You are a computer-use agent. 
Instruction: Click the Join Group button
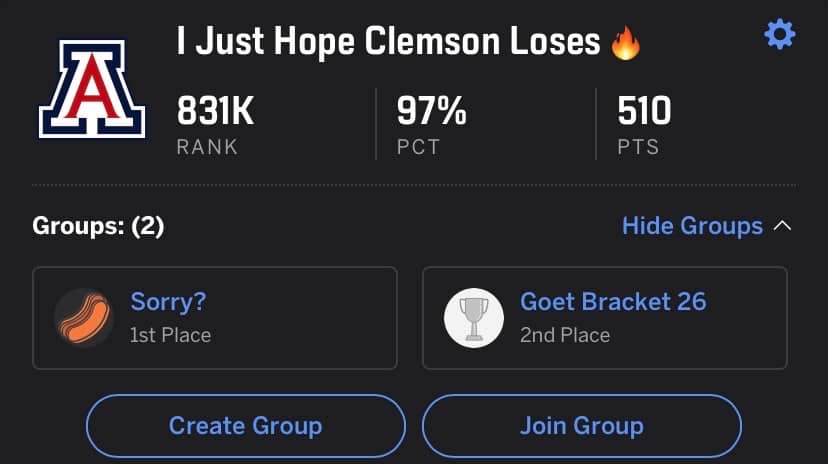[x=581, y=425]
